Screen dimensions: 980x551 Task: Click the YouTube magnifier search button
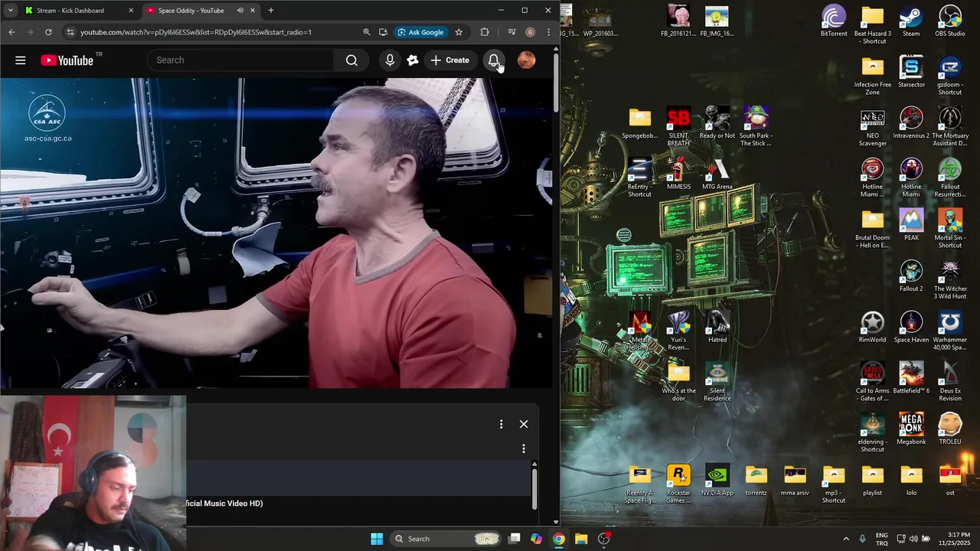point(351,60)
